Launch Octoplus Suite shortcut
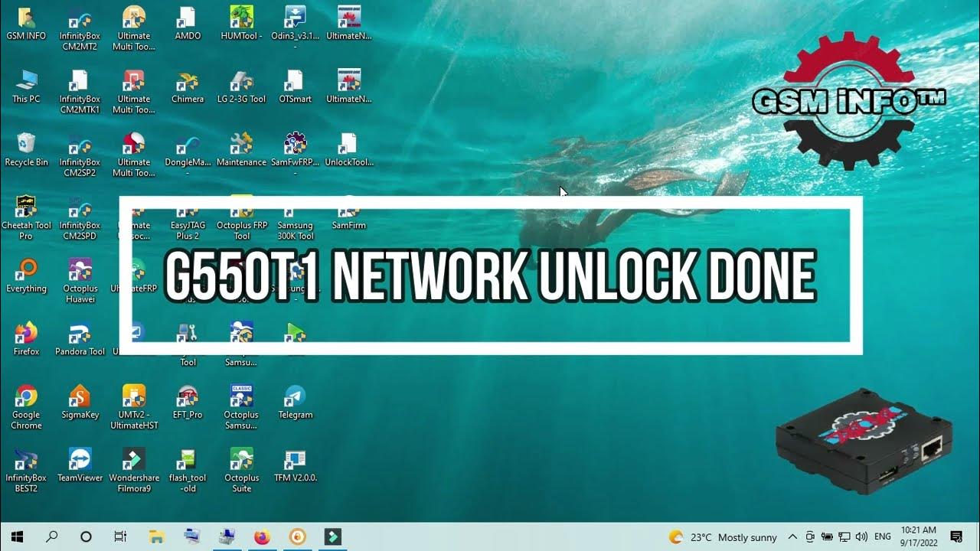The height and width of the screenshot is (551, 980). point(241,470)
